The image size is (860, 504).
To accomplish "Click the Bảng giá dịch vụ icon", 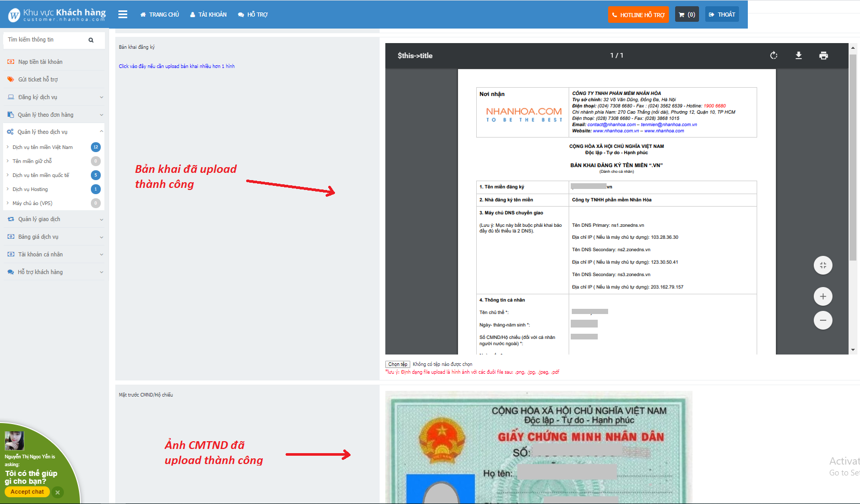I will coord(11,237).
